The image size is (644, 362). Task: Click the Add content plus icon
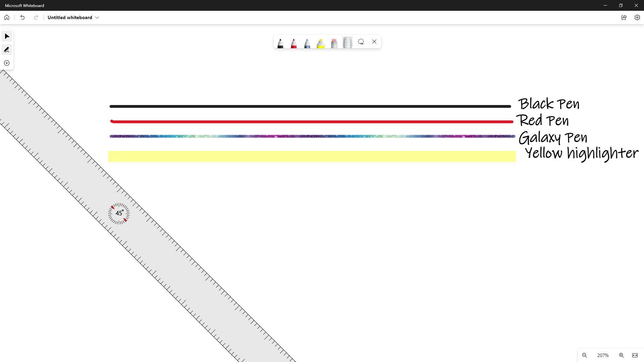tap(7, 63)
